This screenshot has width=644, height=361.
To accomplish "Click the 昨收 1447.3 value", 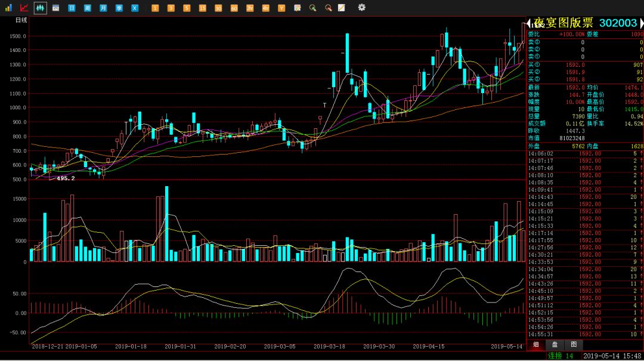I will tap(575, 131).
